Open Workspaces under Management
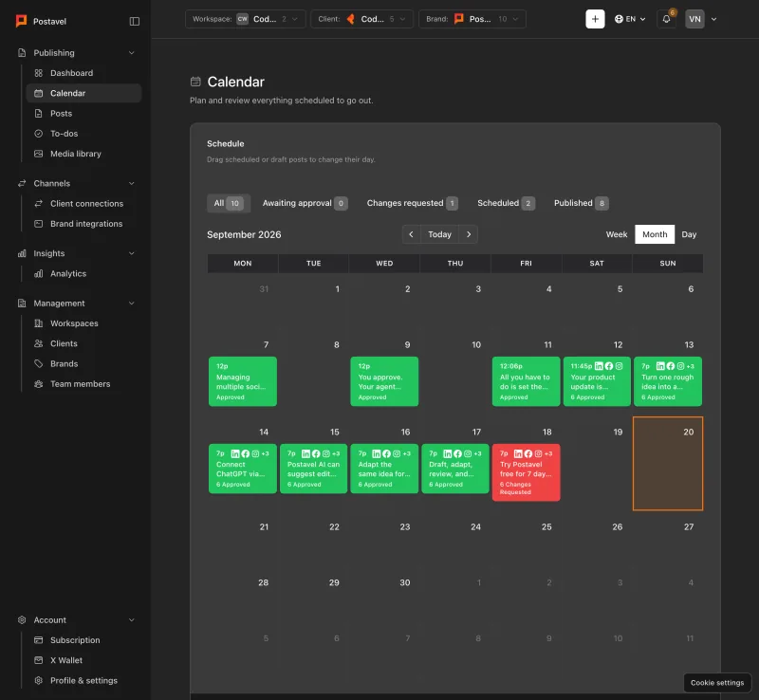This screenshot has width=759, height=700. (x=83, y=323)
